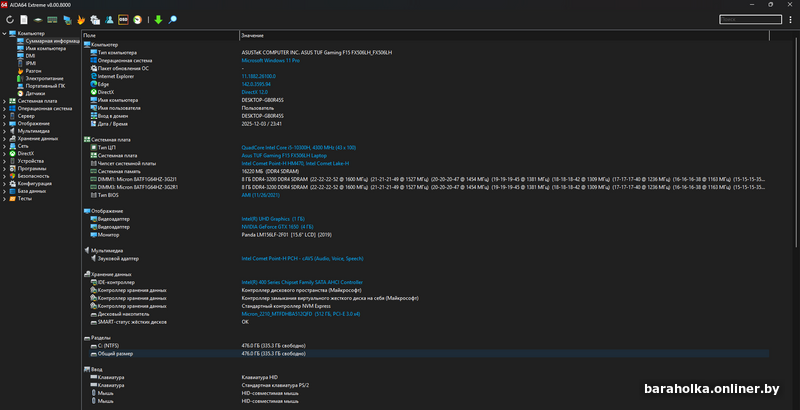Expand the Сеть tree node
Image resolution: width=800 pixels, height=410 pixels.
click(4, 146)
